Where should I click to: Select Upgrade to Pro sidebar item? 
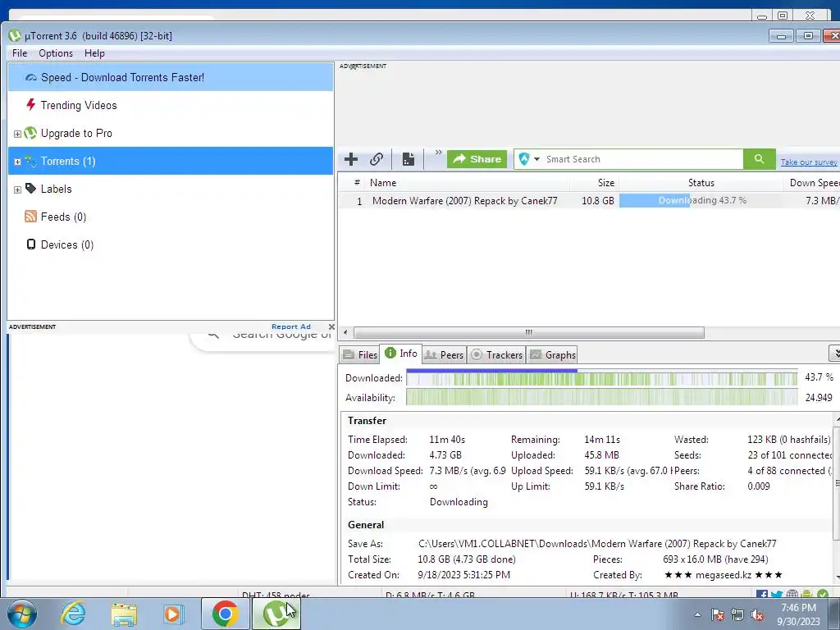click(x=76, y=134)
